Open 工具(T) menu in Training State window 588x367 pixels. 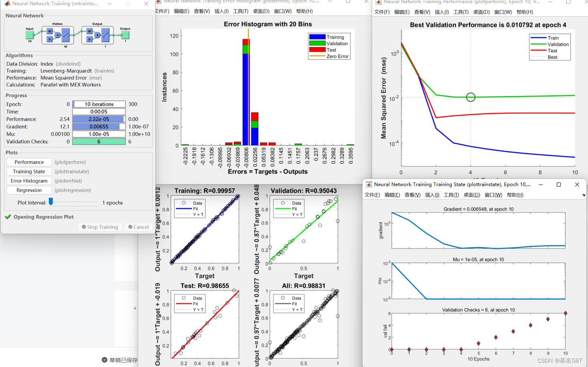[451, 195]
